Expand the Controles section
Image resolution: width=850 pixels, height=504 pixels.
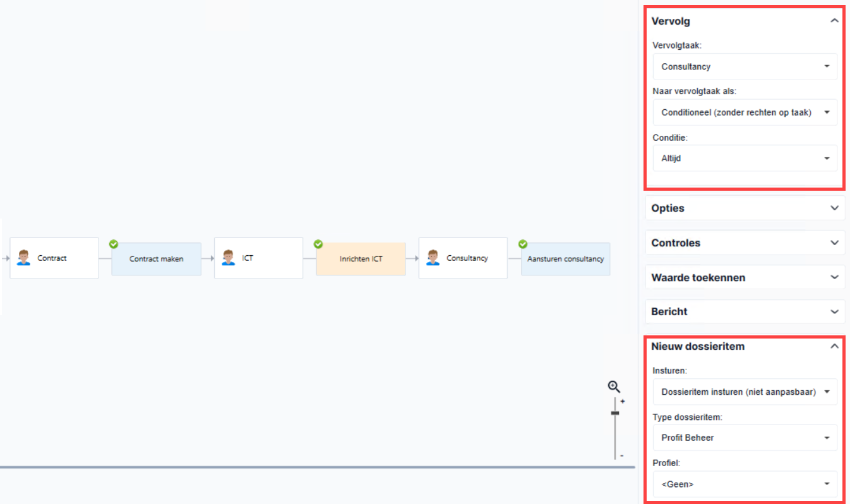(745, 243)
